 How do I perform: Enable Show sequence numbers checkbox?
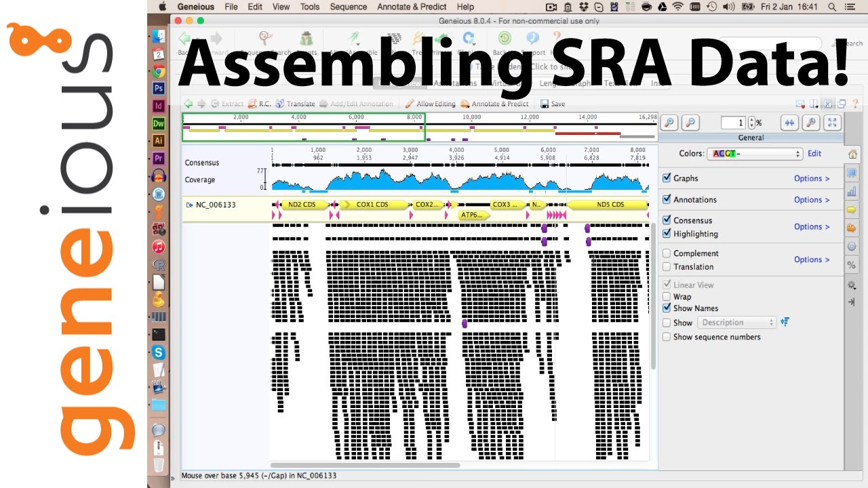click(667, 336)
